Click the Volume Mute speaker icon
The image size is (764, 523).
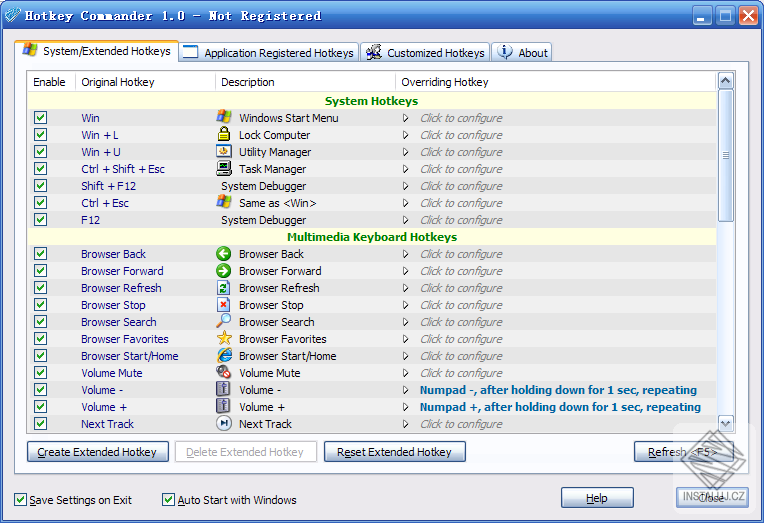[224, 372]
